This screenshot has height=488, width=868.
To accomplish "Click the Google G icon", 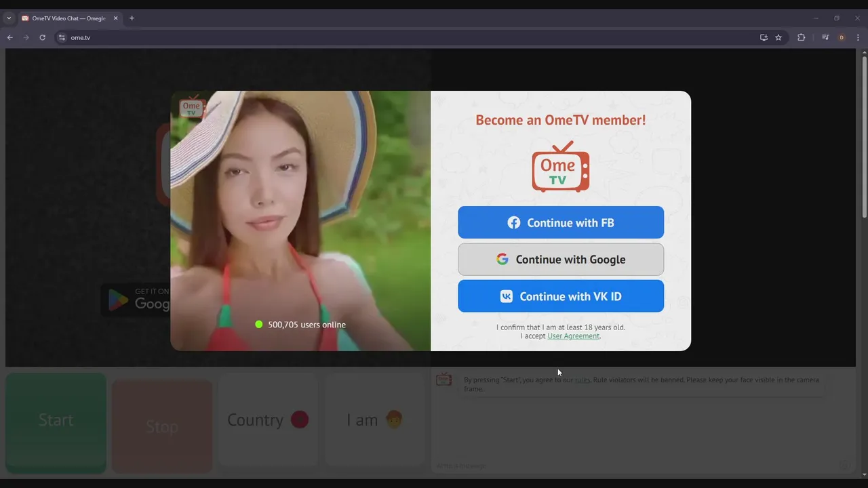I will 502,260.
